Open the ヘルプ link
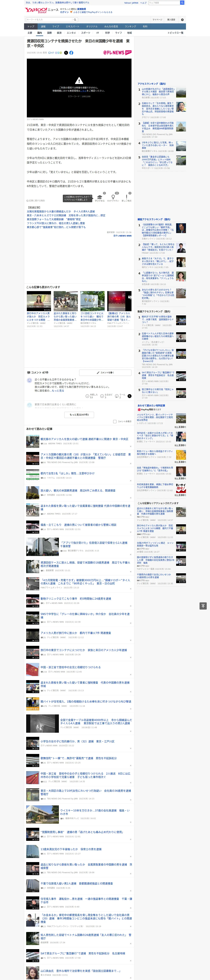 click(143, 3)
